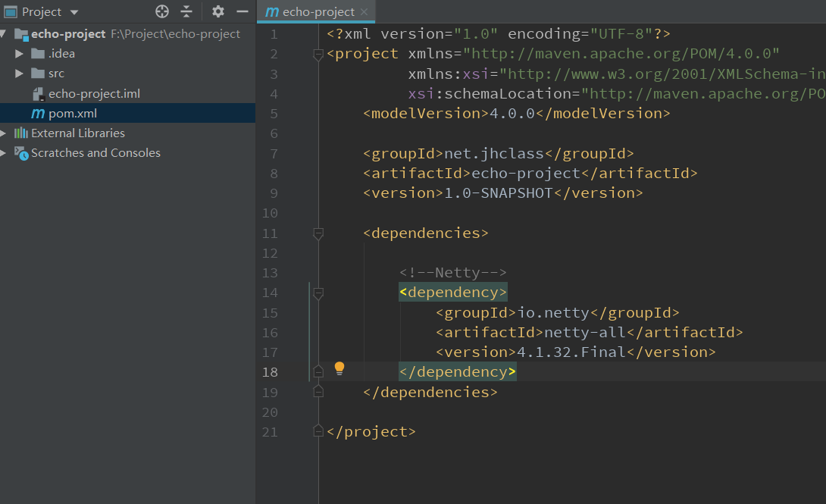Click the Scratches and Consoles icon
Image resolution: width=826 pixels, height=504 pixels.
click(x=21, y=153)
